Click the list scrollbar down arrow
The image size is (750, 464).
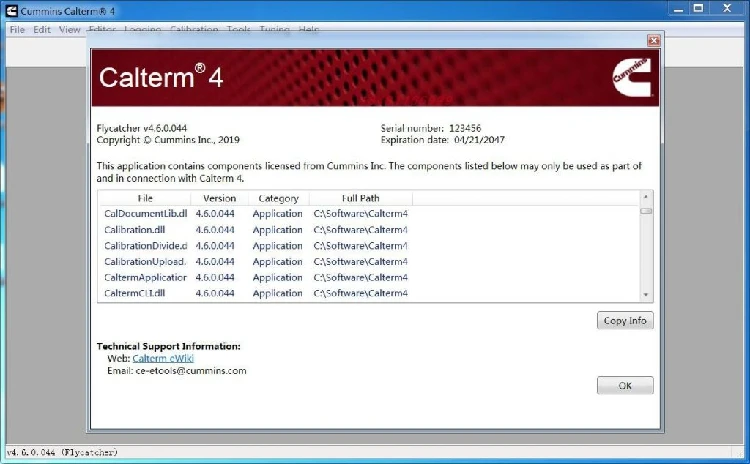pyautogui.click(x=646, y=295)
